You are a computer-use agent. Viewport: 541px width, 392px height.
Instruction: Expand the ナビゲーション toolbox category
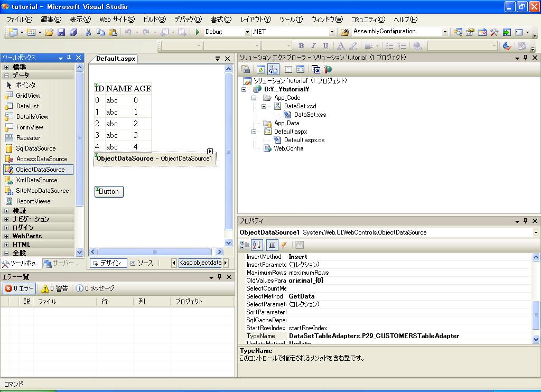click(x=6, y=219)
